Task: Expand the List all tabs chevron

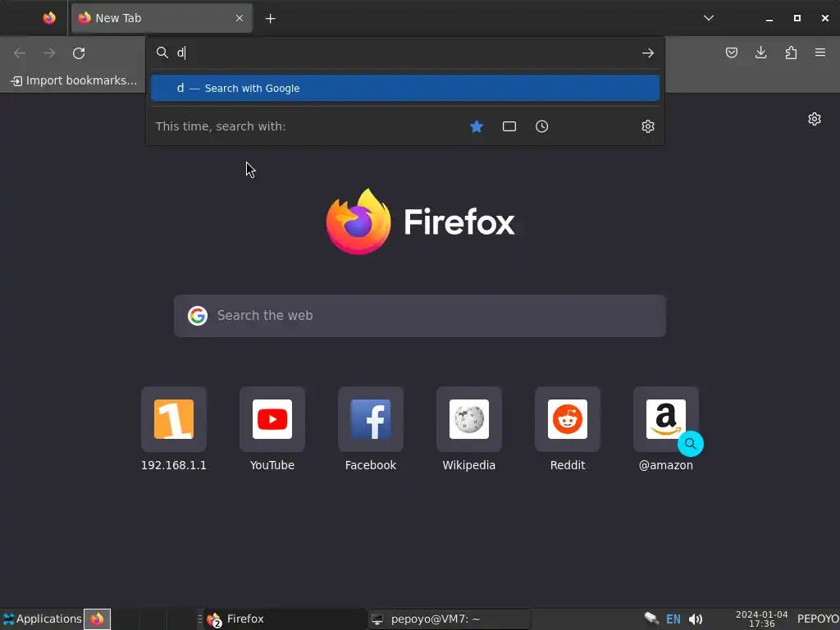Action: 708,18
